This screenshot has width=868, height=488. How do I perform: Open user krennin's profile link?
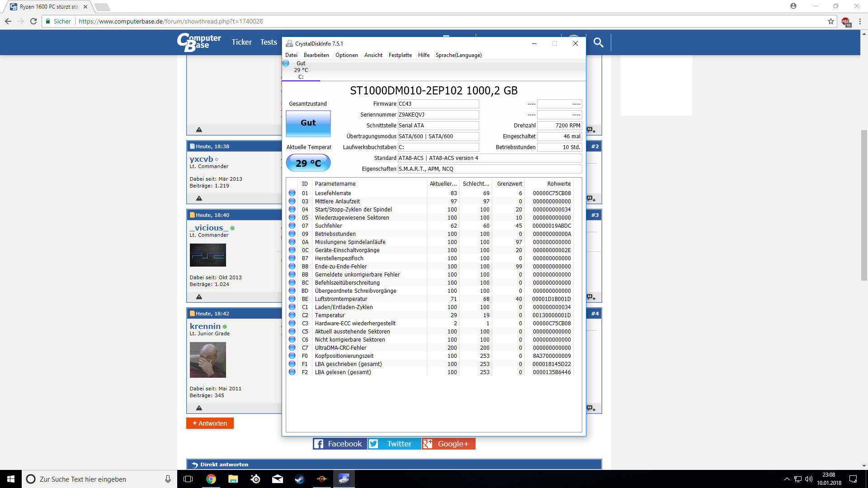[205, 326]
